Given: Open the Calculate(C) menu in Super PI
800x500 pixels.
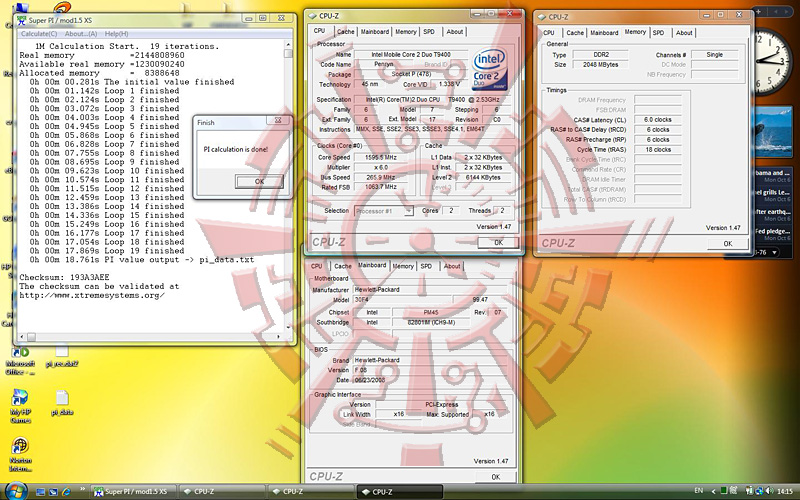Looking at the screenshot, I should pos(39,34).
